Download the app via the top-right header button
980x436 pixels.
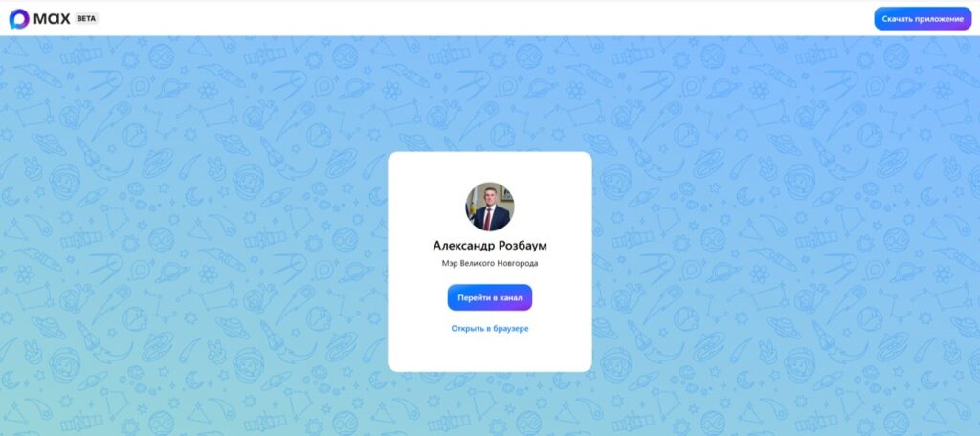click(x=923, y=19)
